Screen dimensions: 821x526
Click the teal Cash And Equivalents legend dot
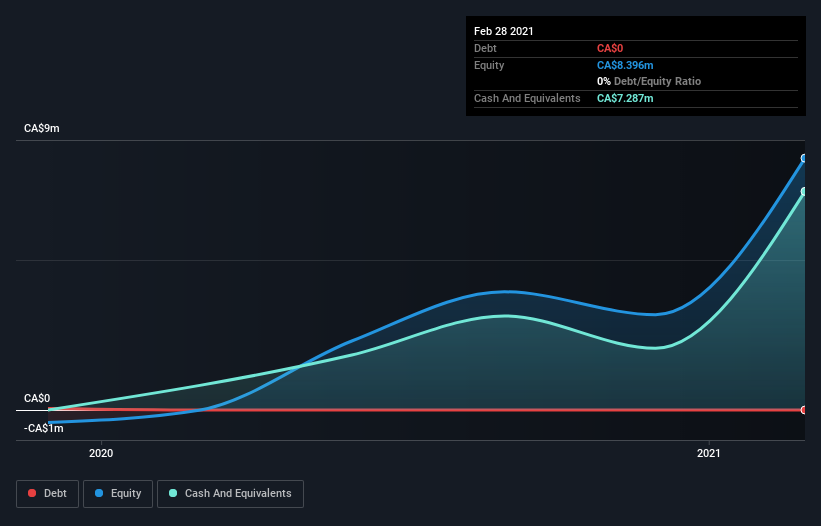173,493
